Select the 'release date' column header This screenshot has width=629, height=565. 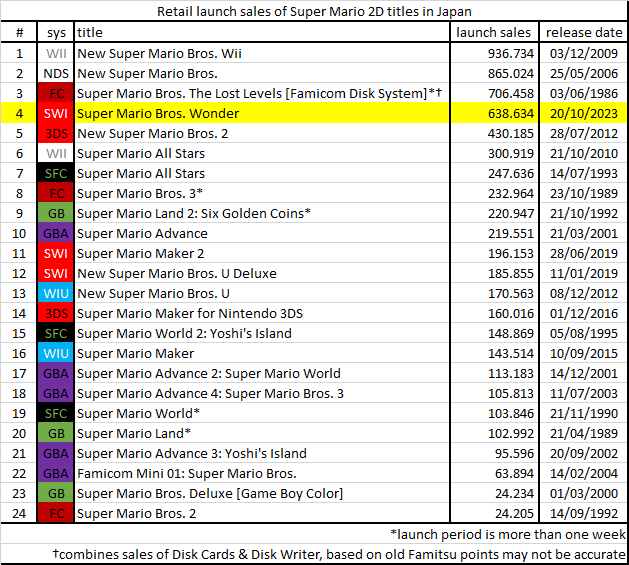coord(584,33)
